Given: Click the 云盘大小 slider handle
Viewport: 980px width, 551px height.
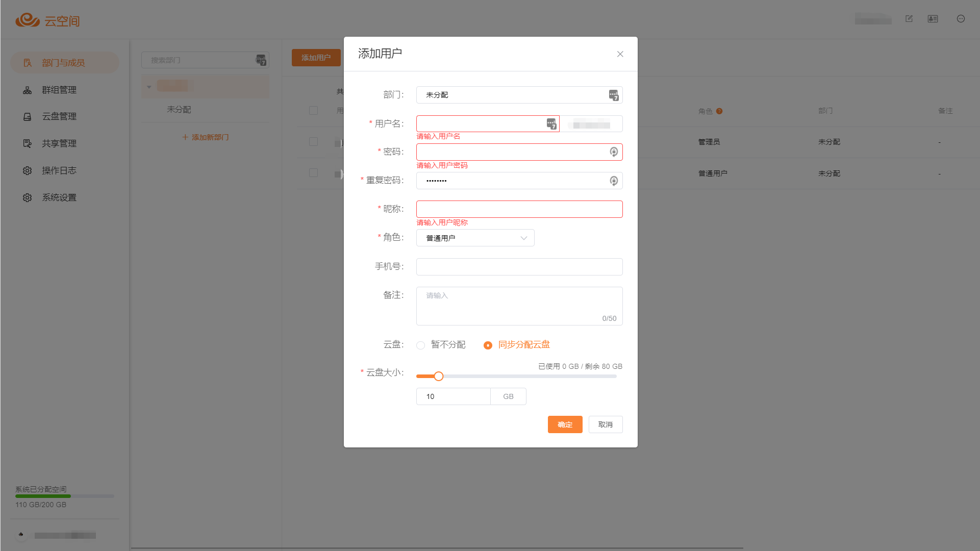Looking at the screenshot, I should point(438,377).
